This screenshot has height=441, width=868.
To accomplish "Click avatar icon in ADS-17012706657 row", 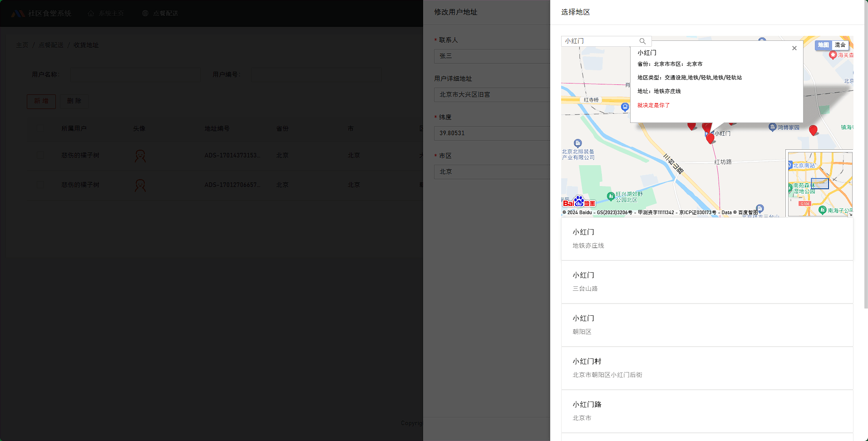I will pyautogui.click(x=140, y=185).
